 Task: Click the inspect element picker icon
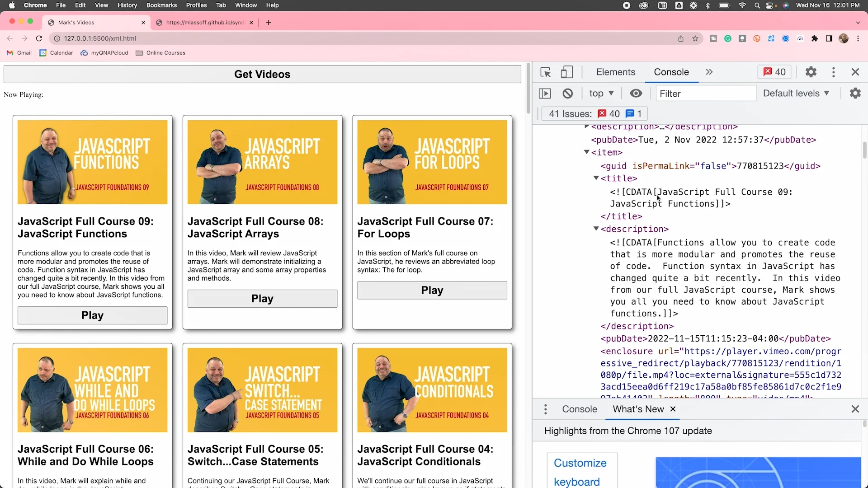coord(546,72)
